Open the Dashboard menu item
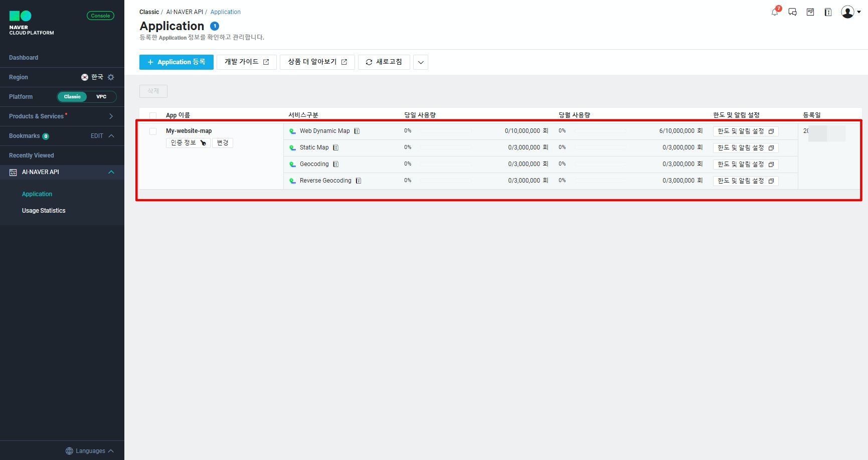 click(24, 58)
